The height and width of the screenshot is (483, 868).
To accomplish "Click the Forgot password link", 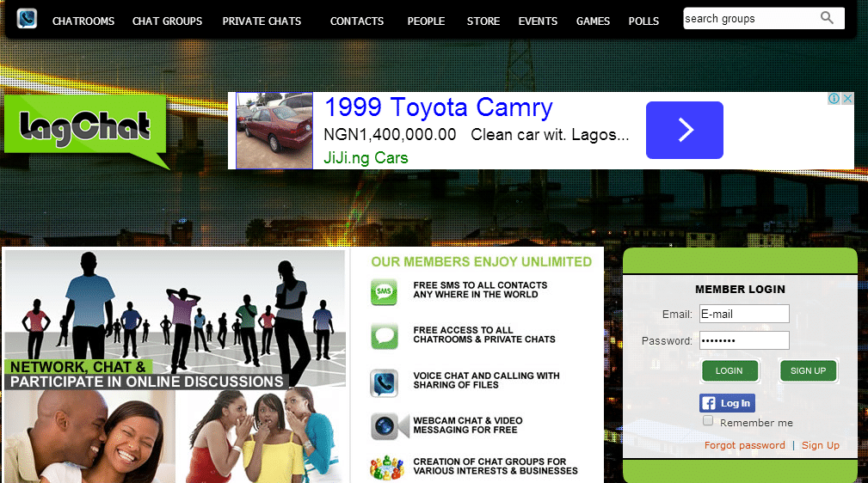I will (745, 445).
